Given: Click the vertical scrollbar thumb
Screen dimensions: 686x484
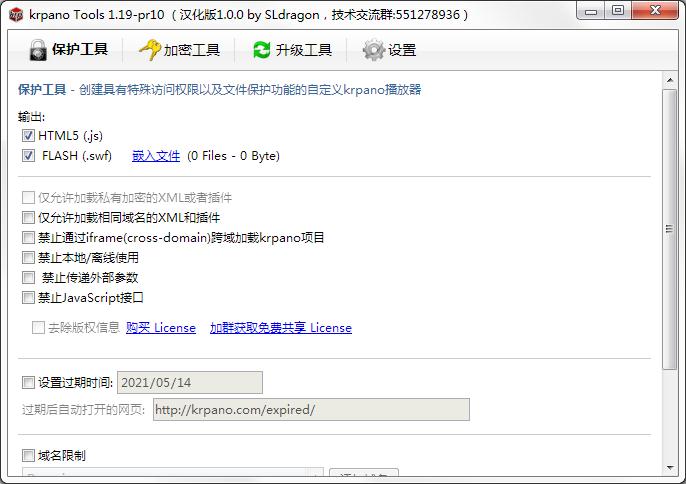Looking at the screenshot, I should click(x=670, y=229).
